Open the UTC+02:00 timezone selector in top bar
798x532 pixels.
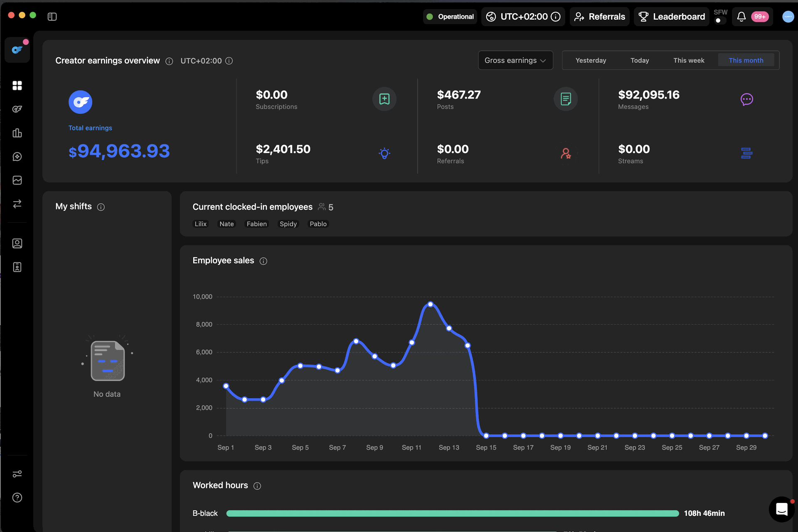click(523, 17)
